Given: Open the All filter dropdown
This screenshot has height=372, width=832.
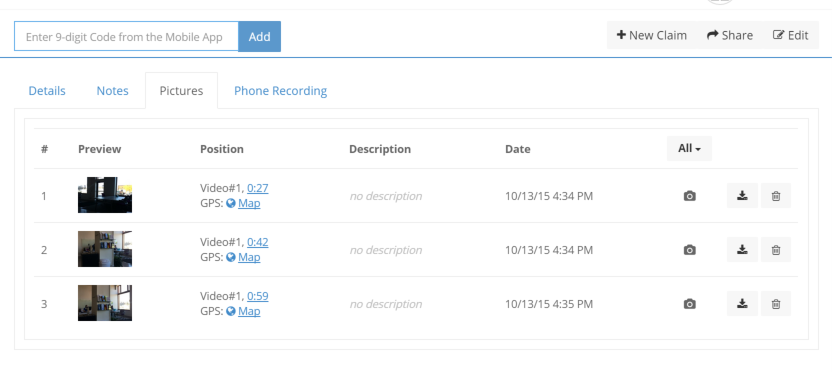Looking at the screenshot, I should 689,149.
